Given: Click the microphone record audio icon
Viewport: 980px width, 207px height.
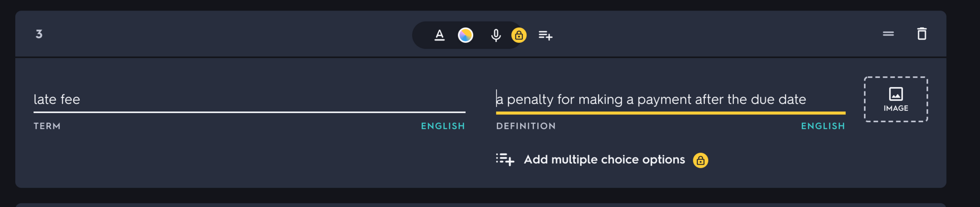Looking at the screenshot, I should [496, 35].
